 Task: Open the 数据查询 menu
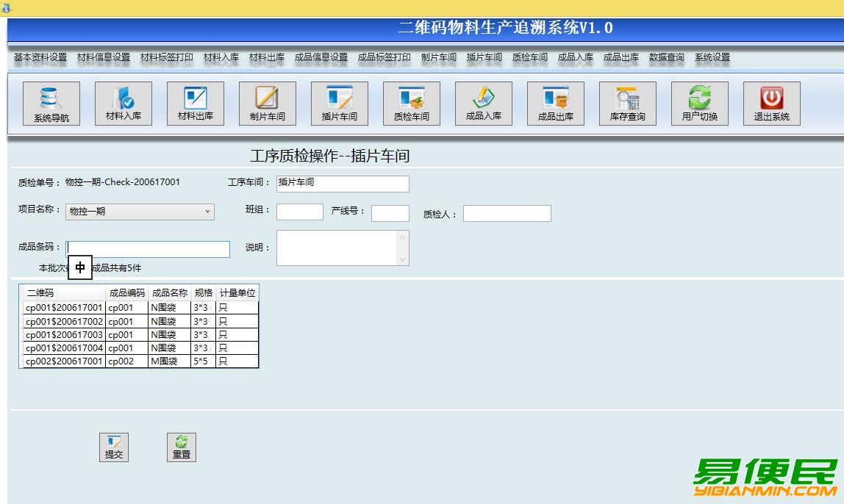[x=667, y=57]
